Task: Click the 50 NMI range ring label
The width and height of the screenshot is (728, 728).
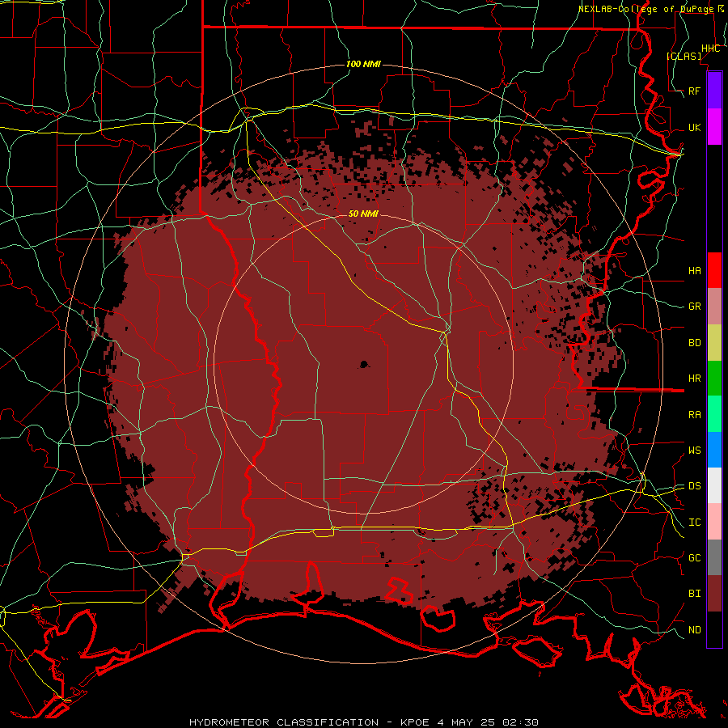Action: click(363, 214)
